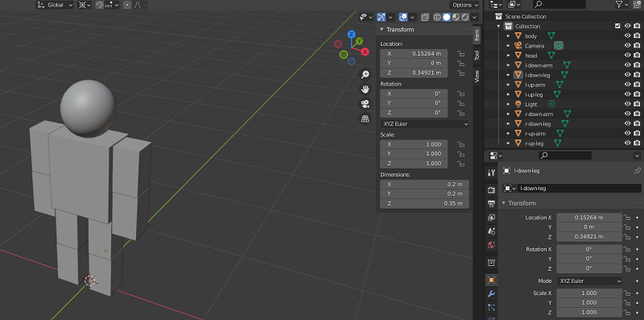The width and height of the screenshot is (644, 320).
Task: Switch to solid viewport shading
Action: coord(447,17)
